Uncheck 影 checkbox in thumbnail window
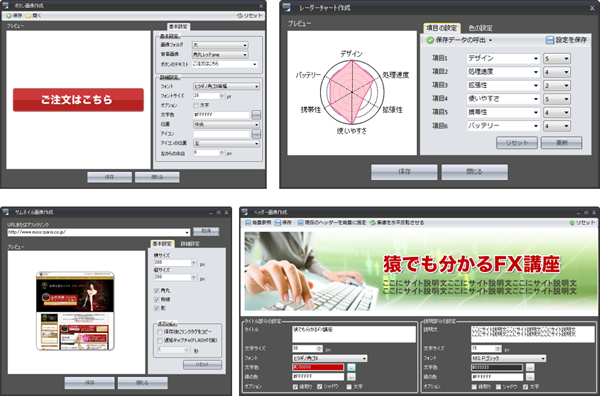Screen dimensions: 600x396 (x=157, y=308)
